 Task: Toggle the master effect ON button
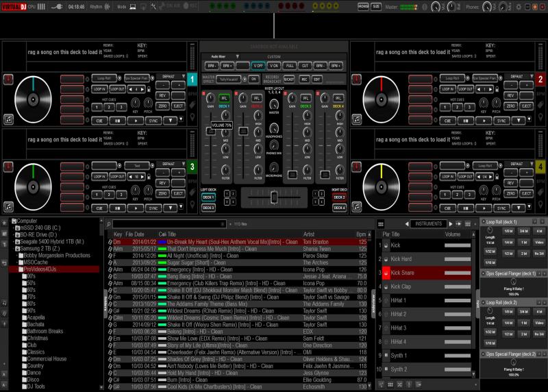coord(253,79)
